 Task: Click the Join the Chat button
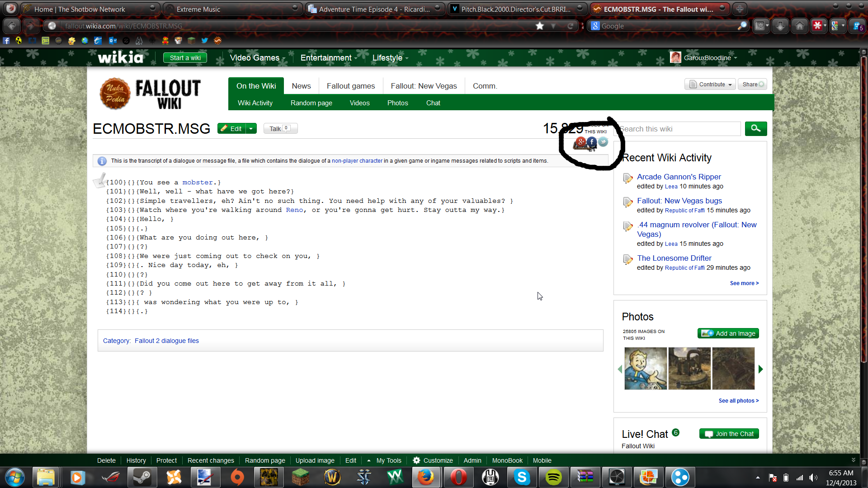[729, 434]
